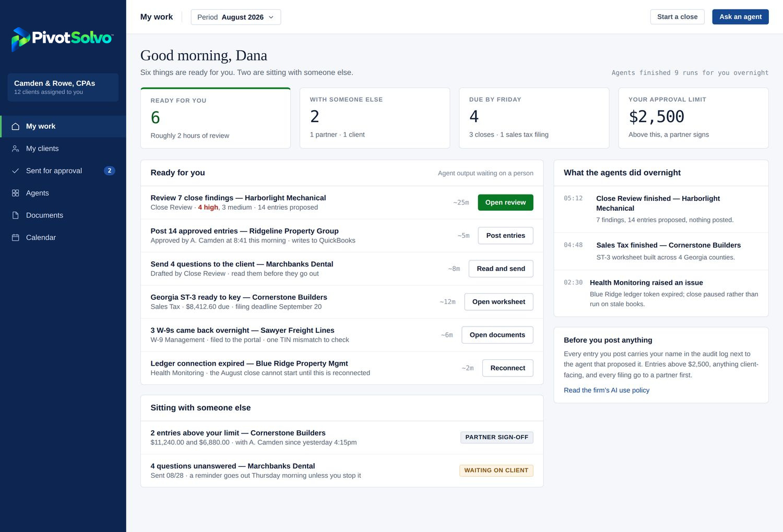Click the PivotSolvo logo
783x532 pixels.
point(62,39)
